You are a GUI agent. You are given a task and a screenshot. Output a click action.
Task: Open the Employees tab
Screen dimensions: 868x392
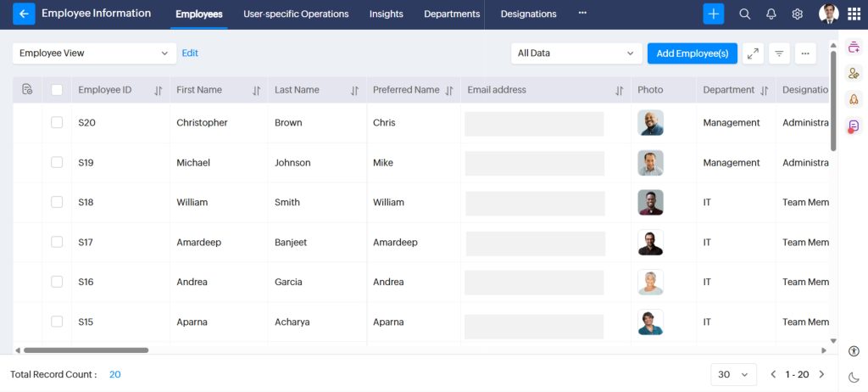click(199, 14)
